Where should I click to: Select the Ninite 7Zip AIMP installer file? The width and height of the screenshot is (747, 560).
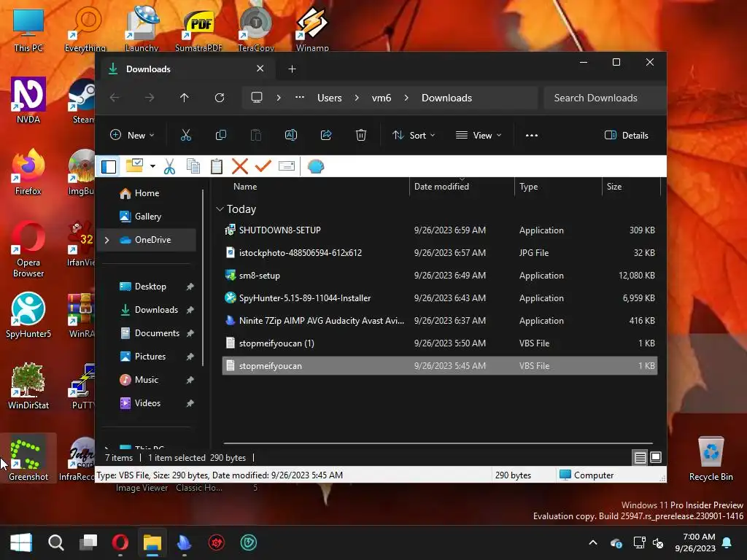click(440, 321)
